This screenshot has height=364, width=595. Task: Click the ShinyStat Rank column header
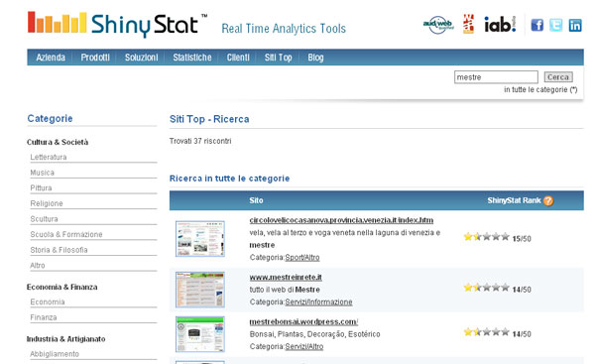pos(514,200)
